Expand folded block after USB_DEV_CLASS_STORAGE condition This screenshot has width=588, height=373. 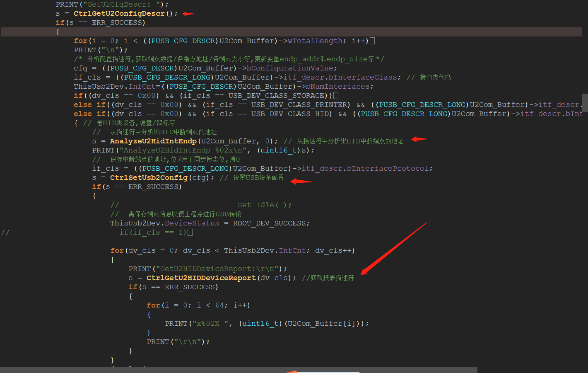pyautogui.click(x=336, y=95)
